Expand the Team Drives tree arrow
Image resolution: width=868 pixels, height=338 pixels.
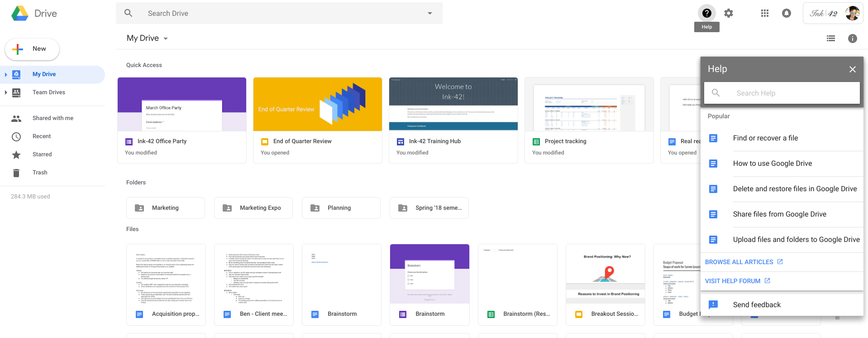click(6, 92)
